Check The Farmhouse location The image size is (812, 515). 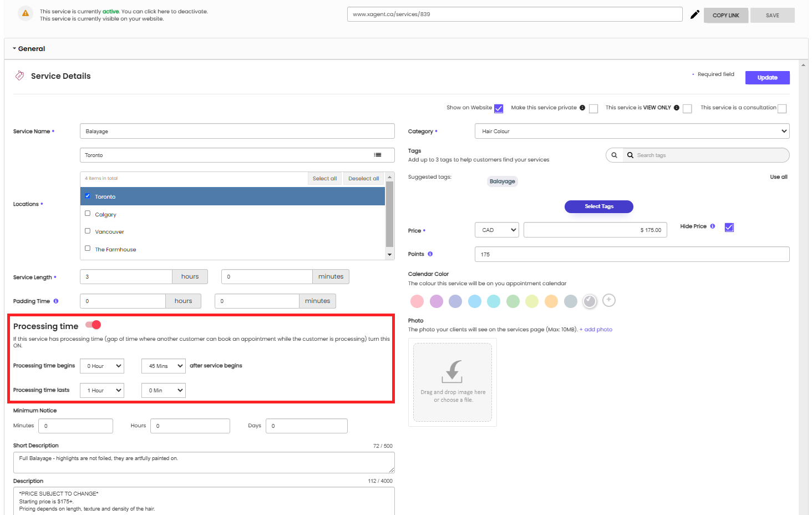(88, 249)
